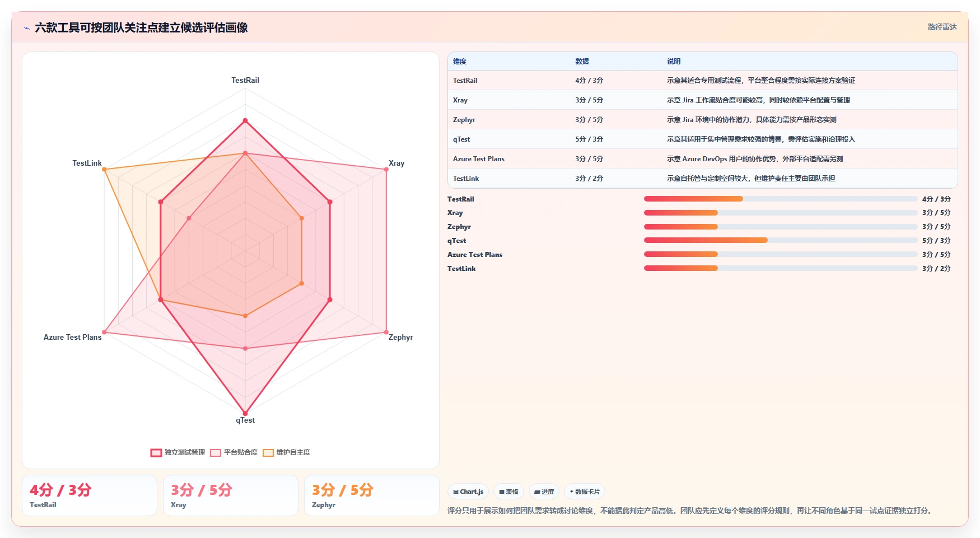Select the TestRail row name in table
Screen dimensions: 980x538
(465, 81)
